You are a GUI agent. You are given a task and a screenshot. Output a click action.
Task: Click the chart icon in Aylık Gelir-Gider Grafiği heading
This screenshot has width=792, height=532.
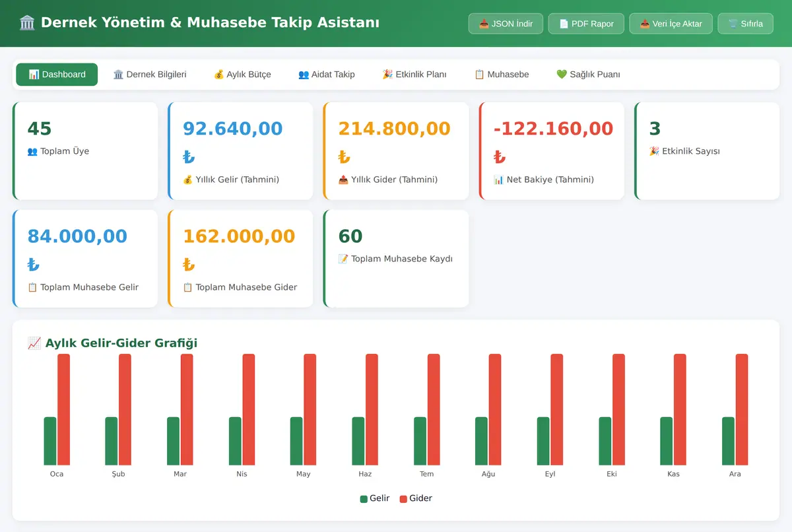[35, 343]
